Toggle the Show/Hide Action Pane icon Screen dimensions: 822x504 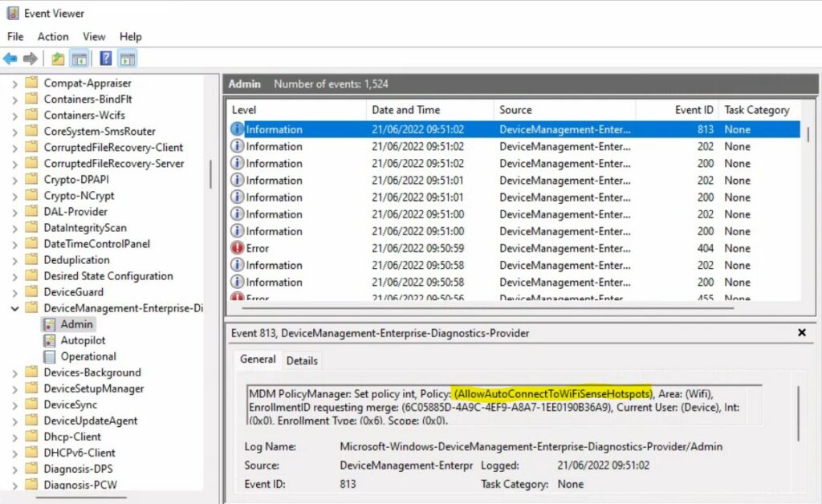point(128,59)
